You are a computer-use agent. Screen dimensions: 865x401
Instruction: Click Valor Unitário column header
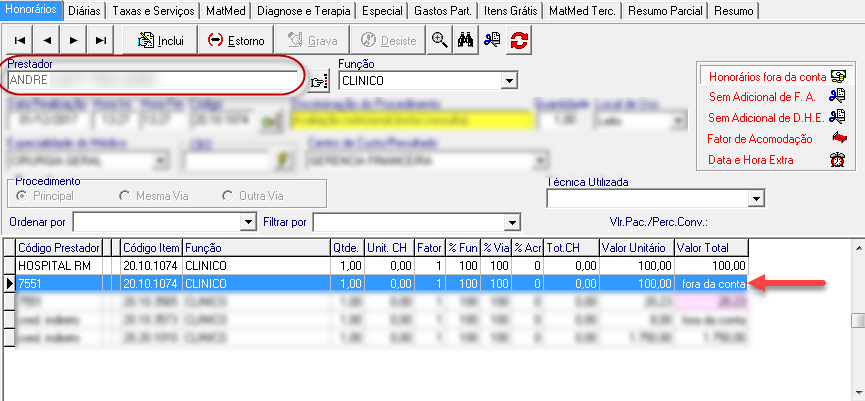[x=637, y=248]
